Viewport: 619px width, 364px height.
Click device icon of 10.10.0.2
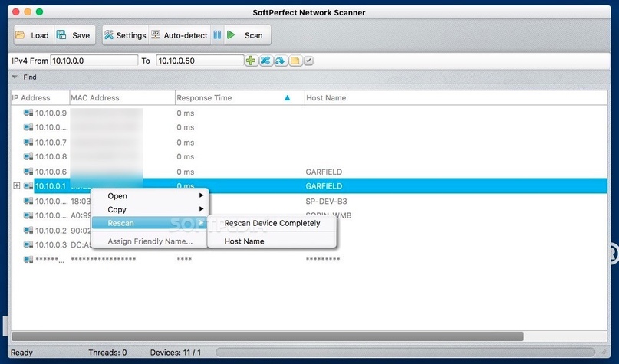pyautogui.click(x=28, y=231)
